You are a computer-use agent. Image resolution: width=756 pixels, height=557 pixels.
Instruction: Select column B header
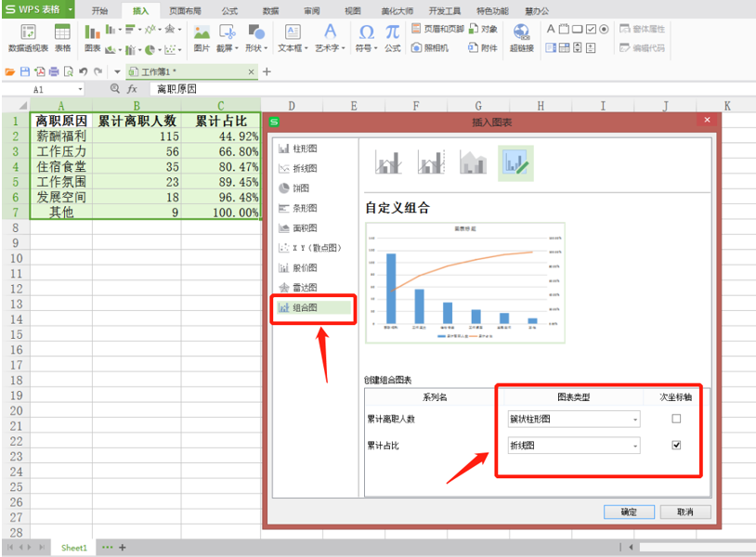pos(137,106)
